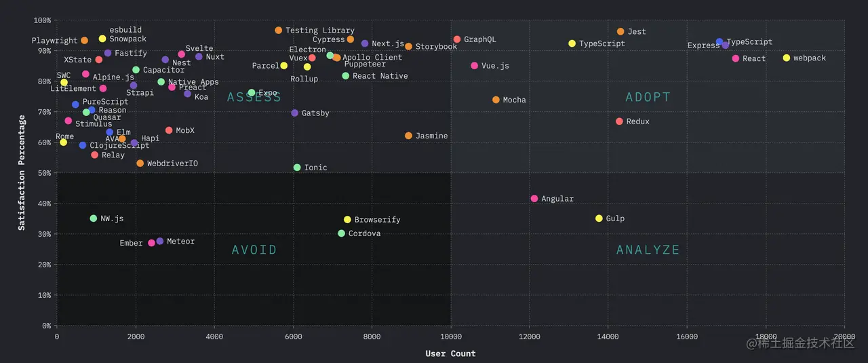
Task: Click the Jest data point
Action: click(x=620, y=32)
